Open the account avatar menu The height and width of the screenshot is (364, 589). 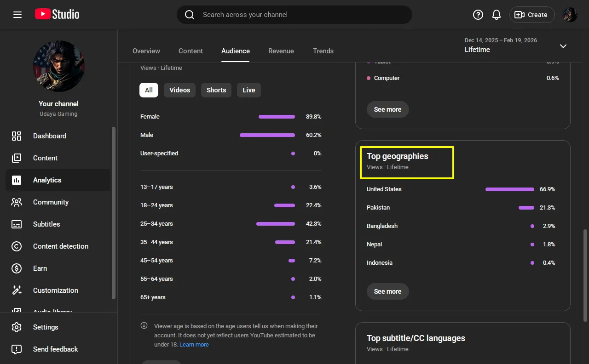[570, 15]
